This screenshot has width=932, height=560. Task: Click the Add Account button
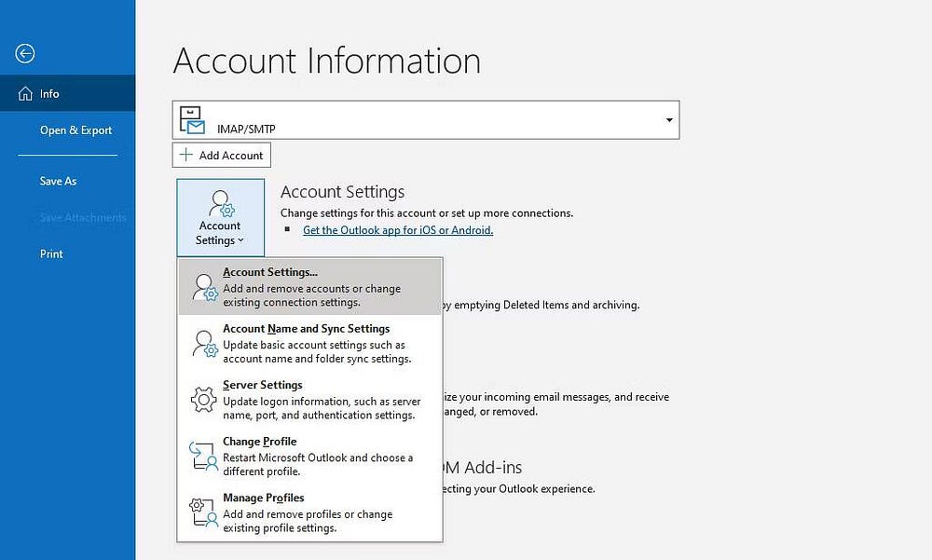click(x=222, y=156)
